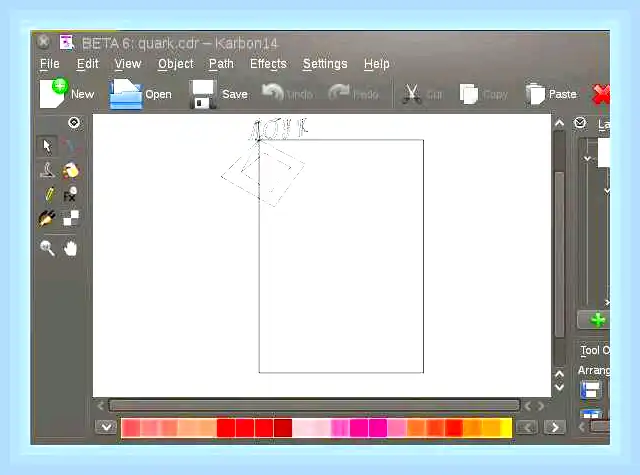
Task: Open the File menu
Action: point(50,64)
